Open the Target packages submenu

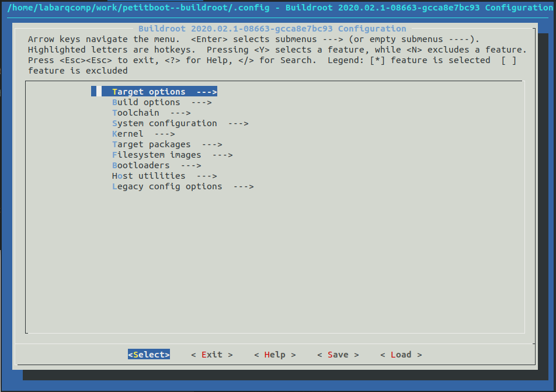tap(167, 144)
